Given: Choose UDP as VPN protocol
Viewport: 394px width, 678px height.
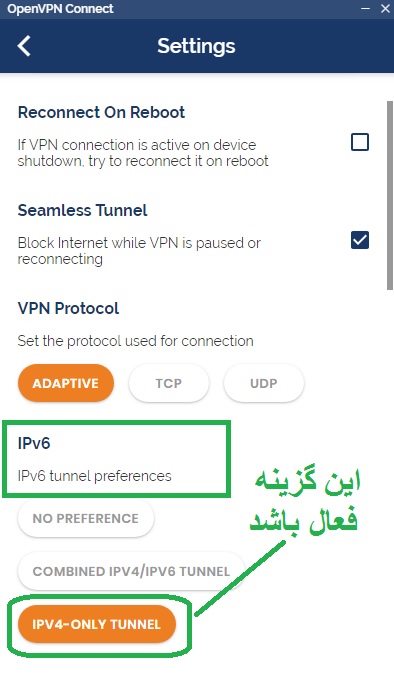Looking at the screenshot, I should (x=263, y=383).
